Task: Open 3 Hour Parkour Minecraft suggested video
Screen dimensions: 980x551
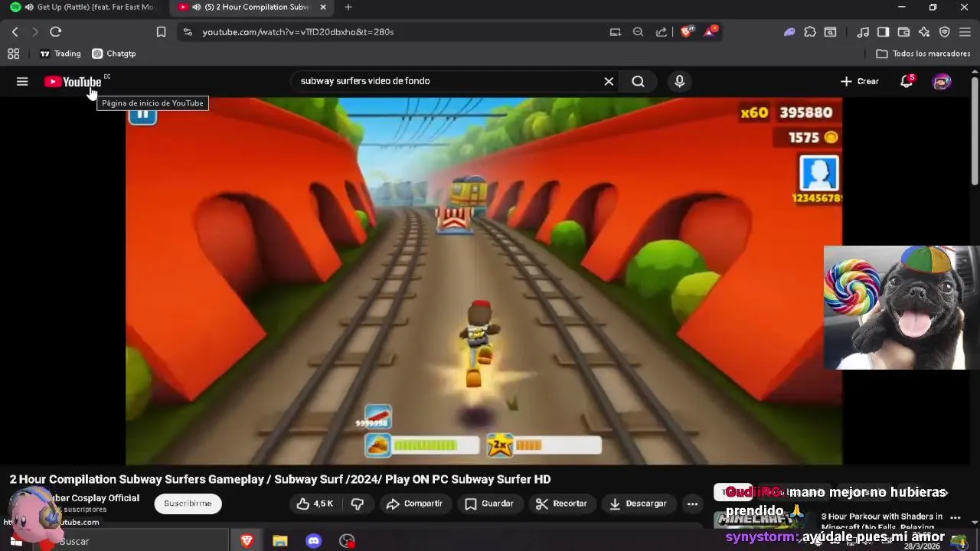Action: click(x=882, y=521)
